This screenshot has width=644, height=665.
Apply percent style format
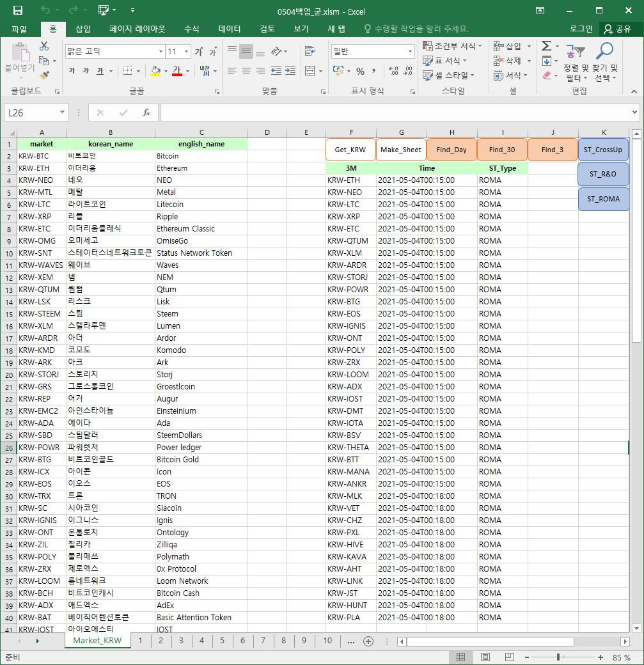coord(360,71)
